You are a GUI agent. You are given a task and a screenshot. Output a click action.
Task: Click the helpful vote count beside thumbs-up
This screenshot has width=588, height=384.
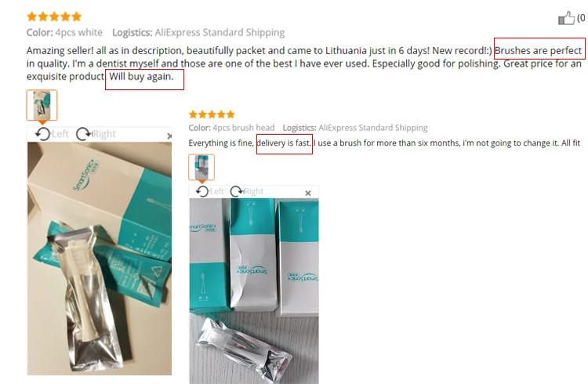(x=581, y=17)
